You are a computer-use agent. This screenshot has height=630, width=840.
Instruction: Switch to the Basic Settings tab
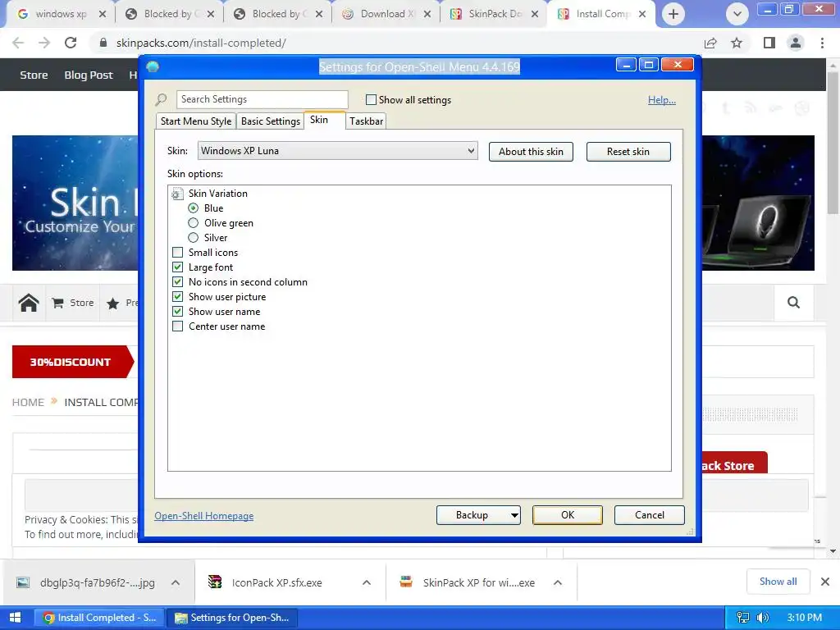(271, 121)
